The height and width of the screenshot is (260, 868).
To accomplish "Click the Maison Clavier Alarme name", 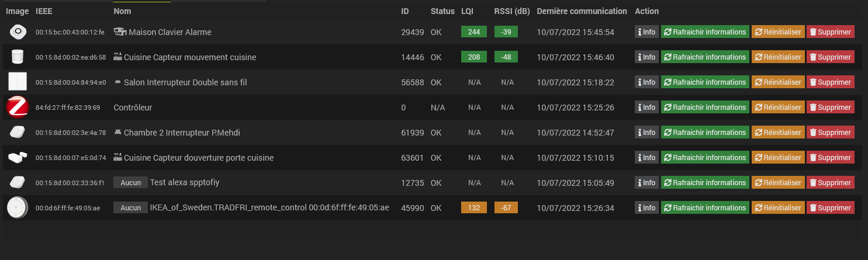I will tap(170, 32).
